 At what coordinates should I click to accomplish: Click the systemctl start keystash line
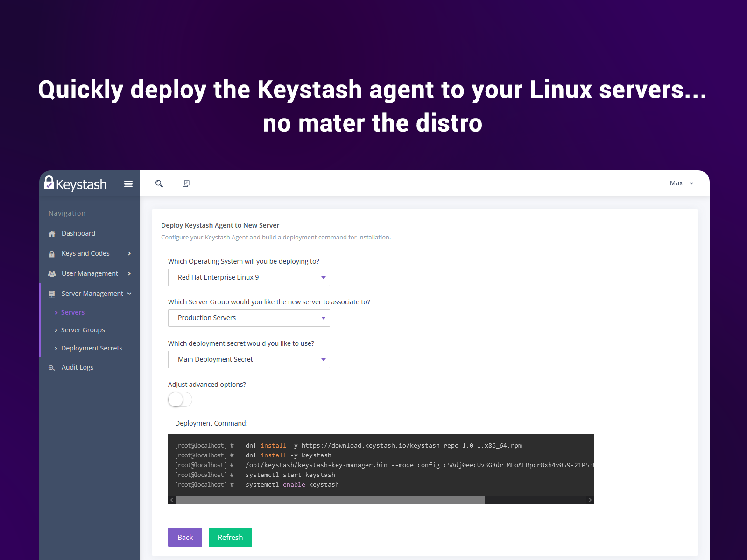290,475
